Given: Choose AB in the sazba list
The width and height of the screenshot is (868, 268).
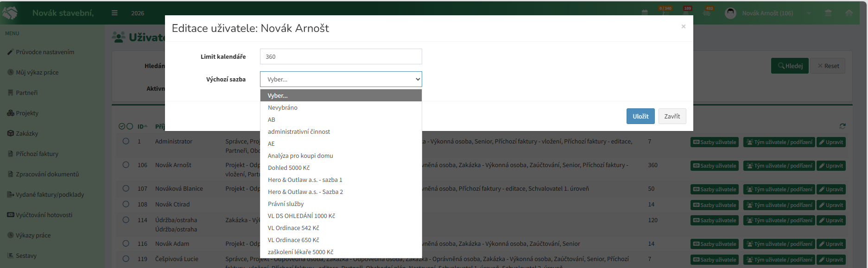Looking at the screenshot, I should point(341,119).
